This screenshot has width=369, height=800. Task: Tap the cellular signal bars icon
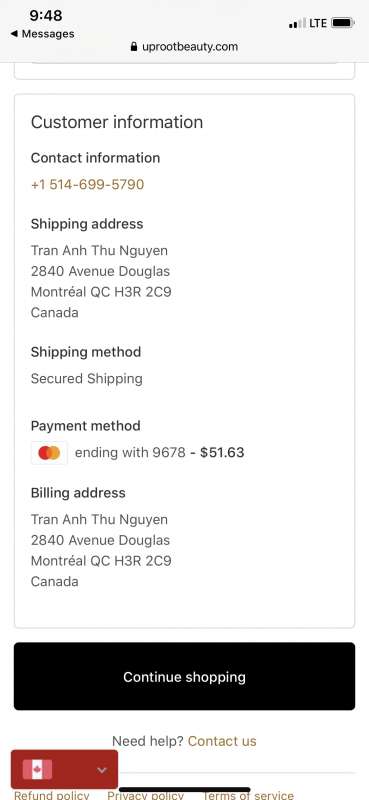pos(298,23)
